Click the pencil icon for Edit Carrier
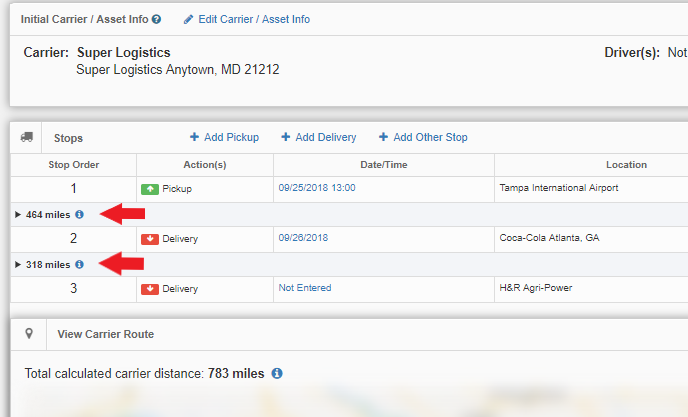The image size is (688, 417). pyautogui.click(x=188, y=19)
